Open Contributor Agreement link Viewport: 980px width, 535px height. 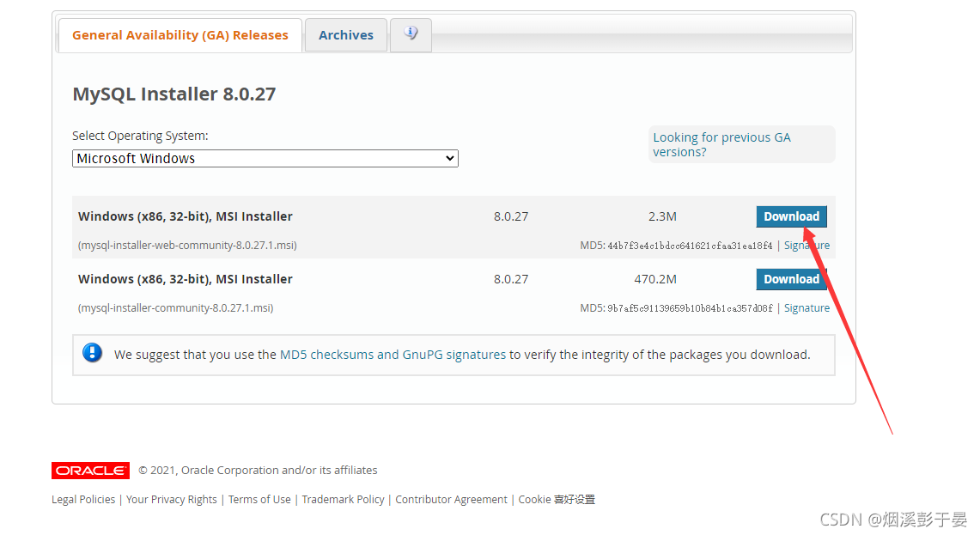coord(451,500)
